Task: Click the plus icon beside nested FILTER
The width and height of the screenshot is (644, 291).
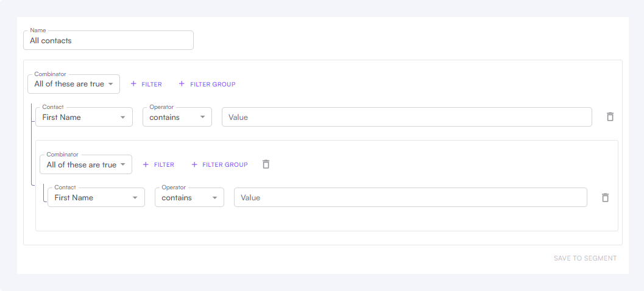Action: pyautogui.click(x=146, y=164)
